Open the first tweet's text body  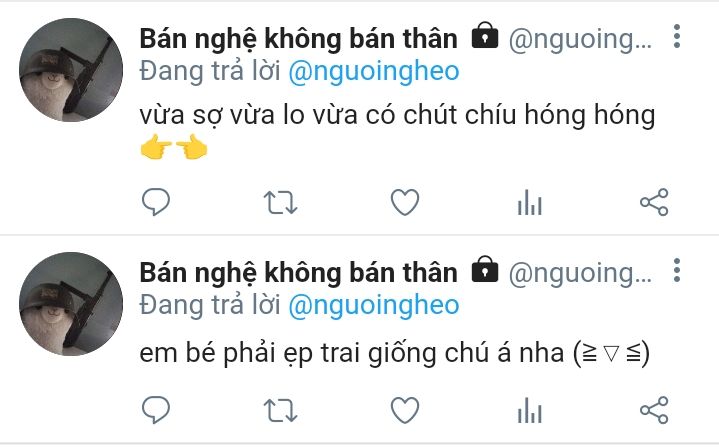(x=397, y=130)
